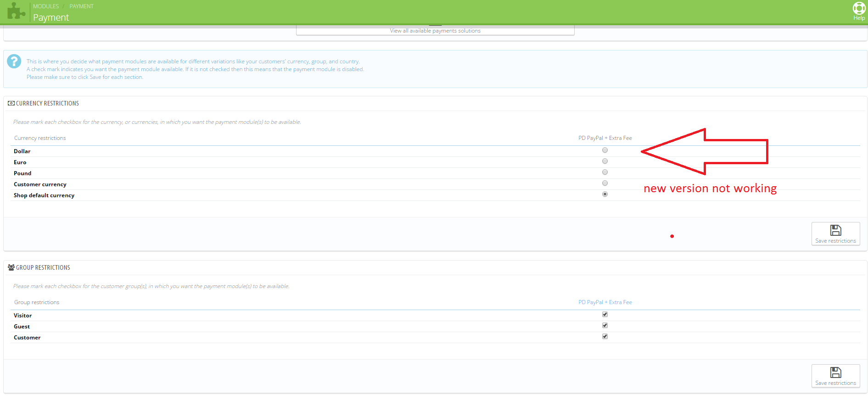Select the Customer currency radio button

(x=605, y=183)
